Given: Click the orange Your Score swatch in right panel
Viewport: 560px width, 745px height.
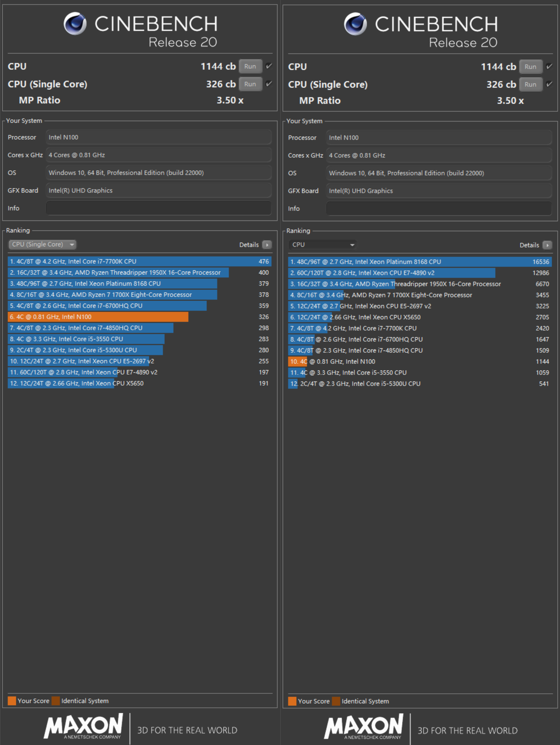Looking at the screenshot, I should (292, 701).
